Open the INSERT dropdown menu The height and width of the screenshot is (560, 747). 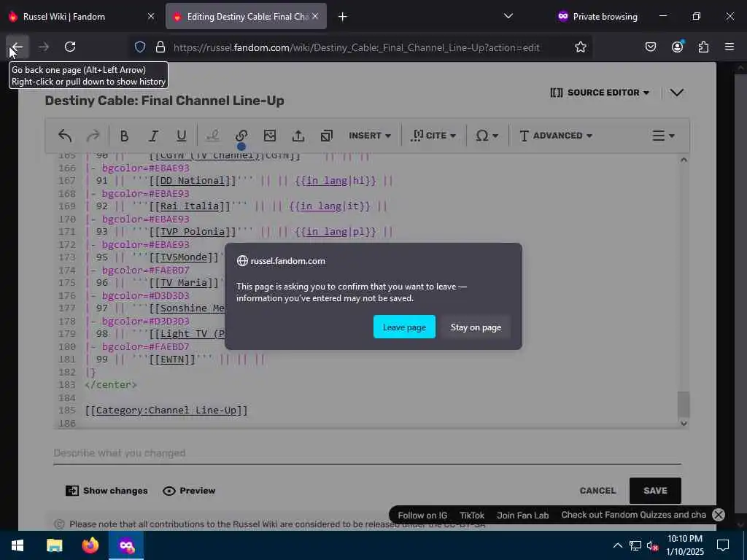pos(370,136)
